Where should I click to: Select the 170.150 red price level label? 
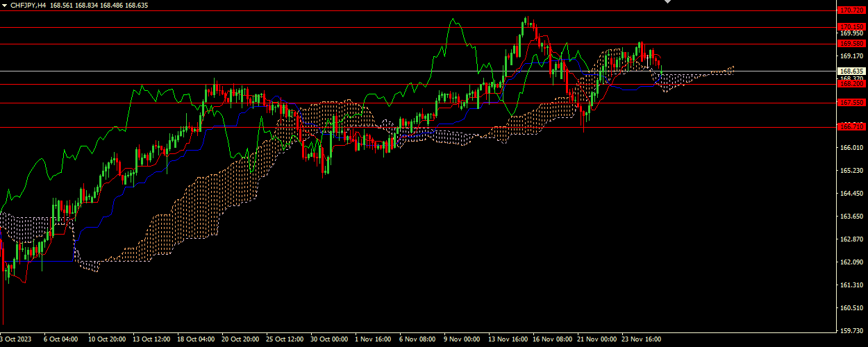click(x=851, y=27)
